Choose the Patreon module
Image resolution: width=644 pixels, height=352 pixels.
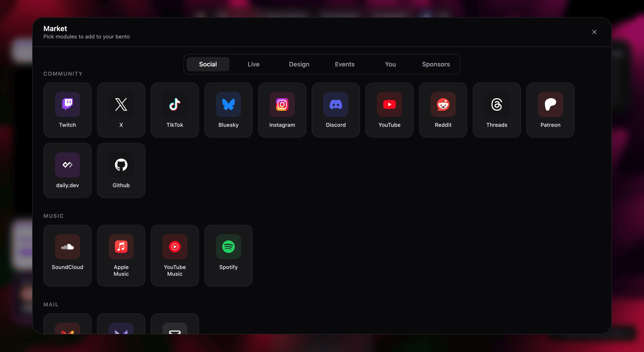point(551,110)
